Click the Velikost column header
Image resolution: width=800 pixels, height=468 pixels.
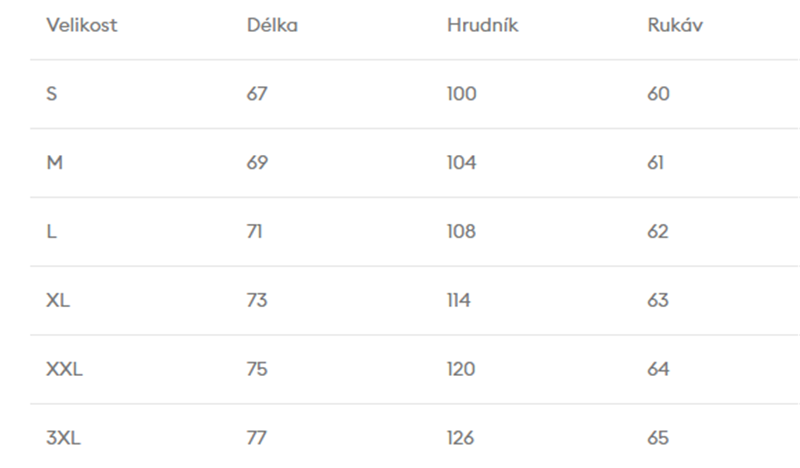[82, 26]
